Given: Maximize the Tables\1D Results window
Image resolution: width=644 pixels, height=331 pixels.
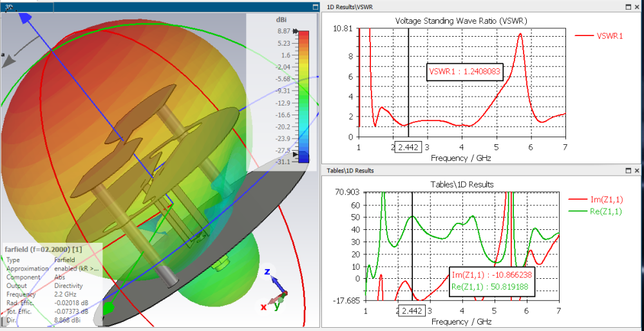Looking at the screenshot, I should point(629,171).
